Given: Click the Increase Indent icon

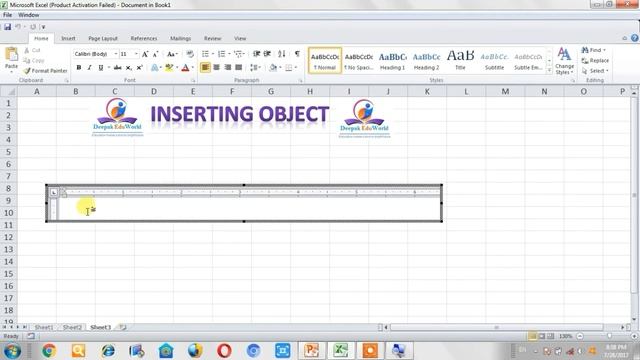Looking at the screenshot, I should pos(267,54).
